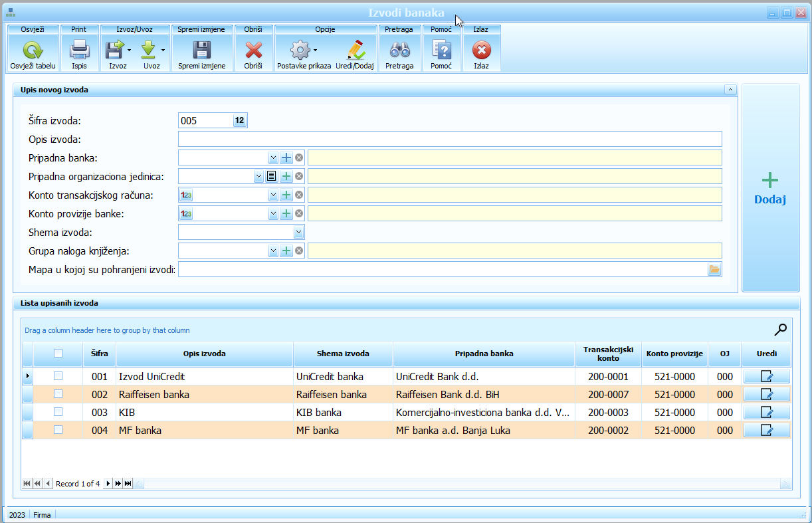Toggle the select-all checkbox in table header
Viewport: 812px width, 523px height.
[58, 354]
